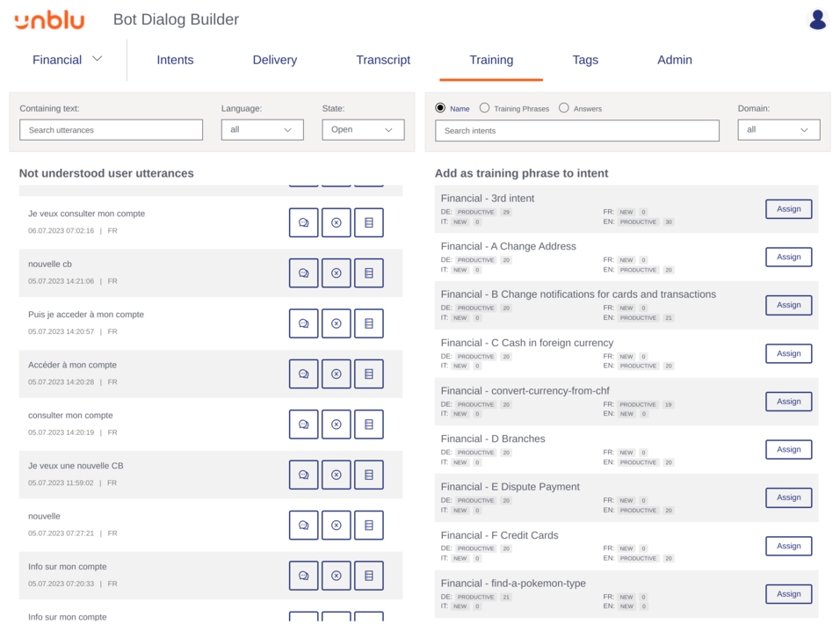Click list icon on 06.07.2023 07:02:16 utterance
The height and width of the screenshot is (631, 840).
coord(369,223)
